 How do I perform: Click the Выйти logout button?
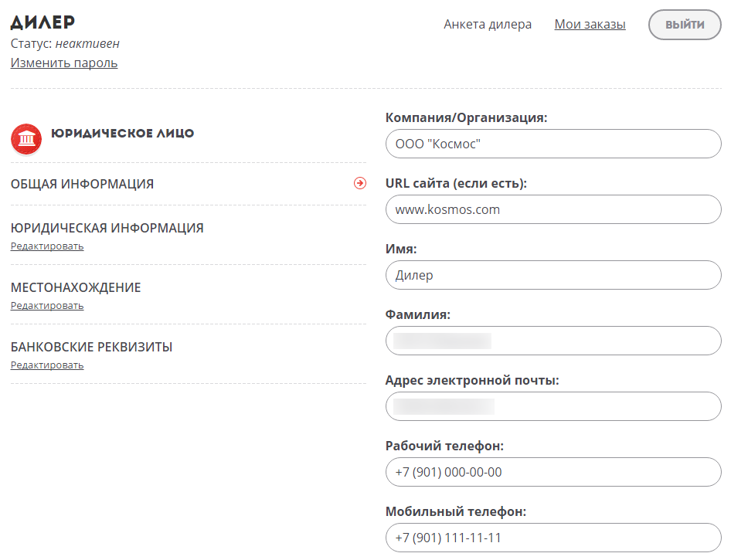tap(685, 25)
